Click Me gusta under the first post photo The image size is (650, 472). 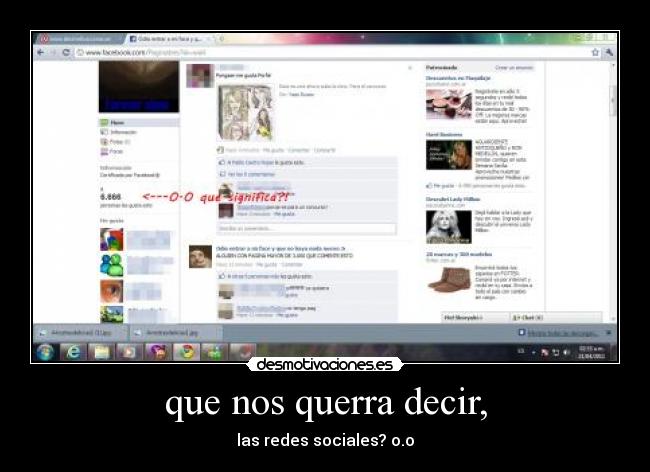click(x=273, y=150)
